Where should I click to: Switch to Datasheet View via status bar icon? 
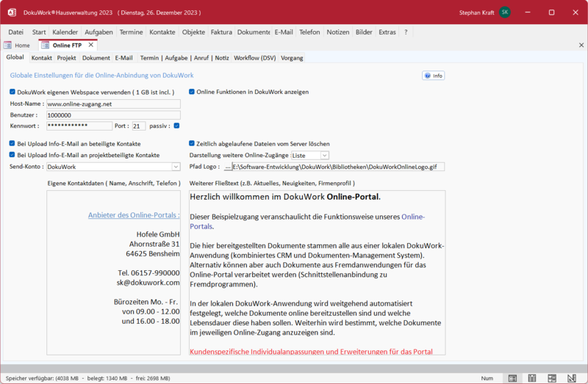coord(531,377)
